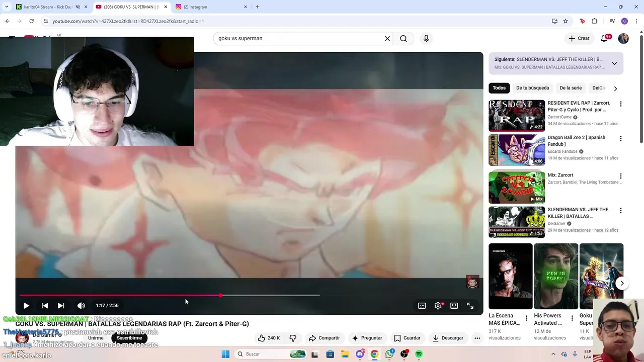This screenshot has height=362, width=644.
Task: Open La Escena MÁS ÉPICA short
Action: click(x=510, y=277)
